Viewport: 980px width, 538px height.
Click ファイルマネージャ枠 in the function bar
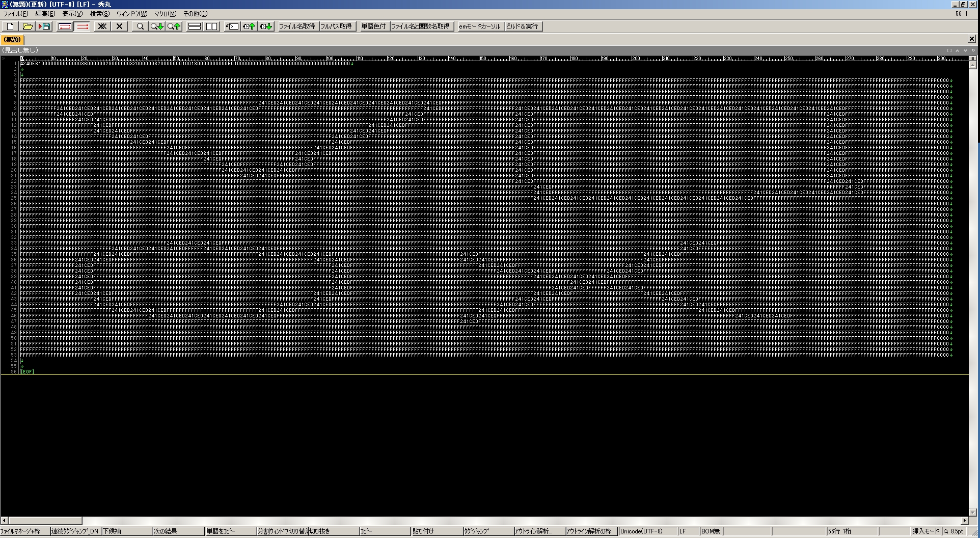25,531
